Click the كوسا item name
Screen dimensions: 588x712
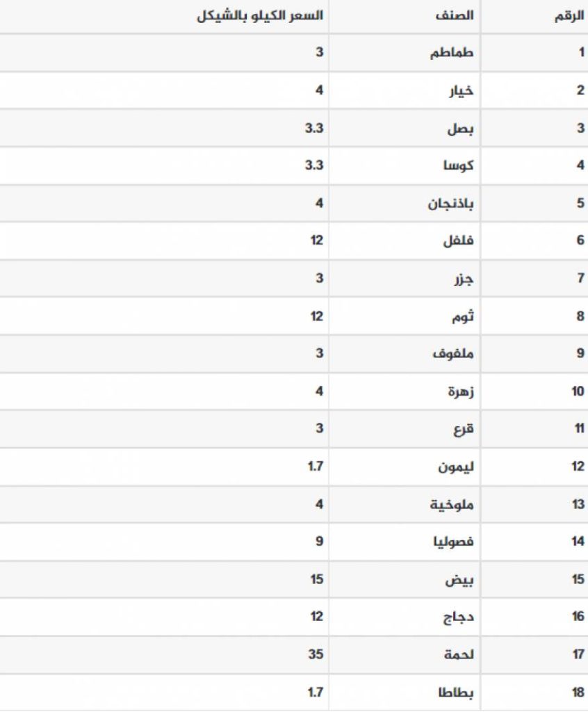point(458,165)
